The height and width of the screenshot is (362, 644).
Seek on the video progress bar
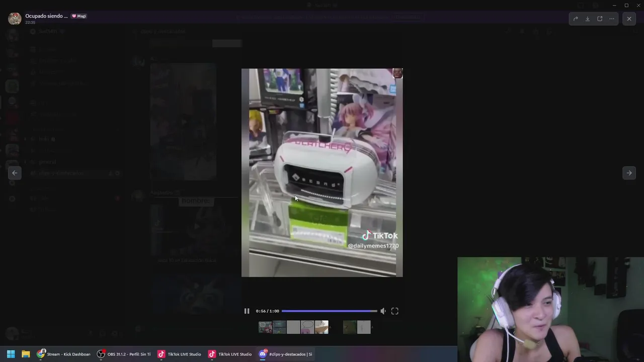(x=329, y=311)
